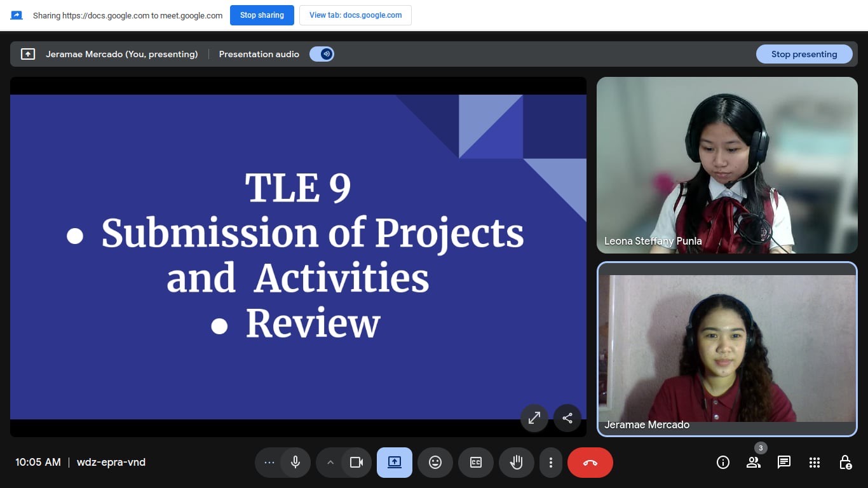Toggle the Presentation audio switch
The height and width of the screenshot is (488, 868).
tap(322, 54)
